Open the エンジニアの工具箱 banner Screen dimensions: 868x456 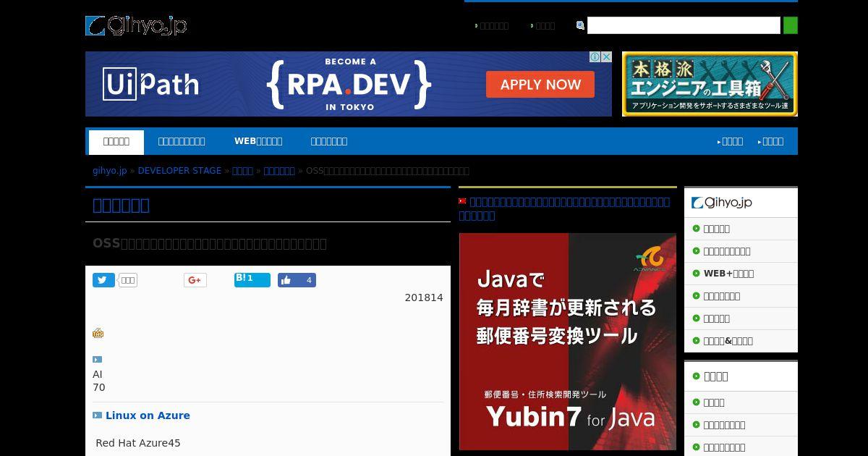click(710, 84)
